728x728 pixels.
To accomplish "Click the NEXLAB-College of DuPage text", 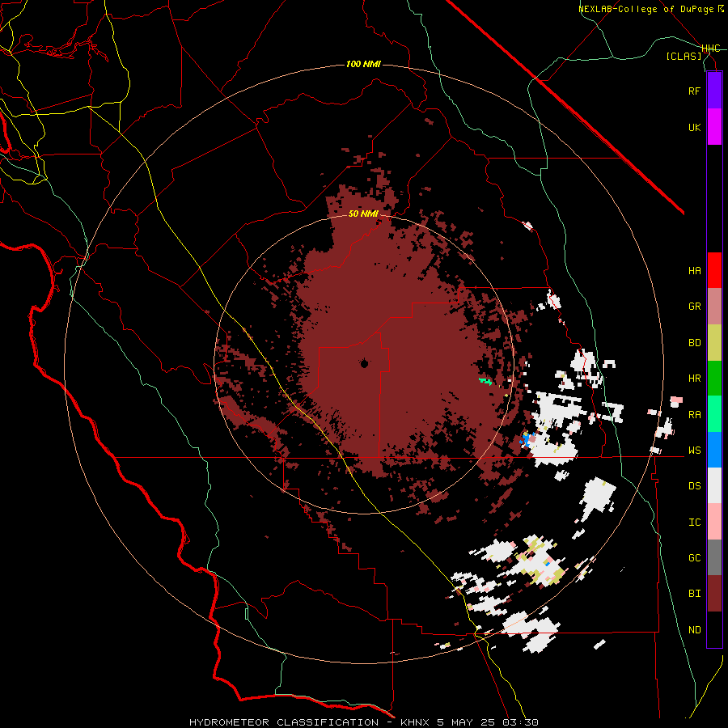I will [647, 9].
